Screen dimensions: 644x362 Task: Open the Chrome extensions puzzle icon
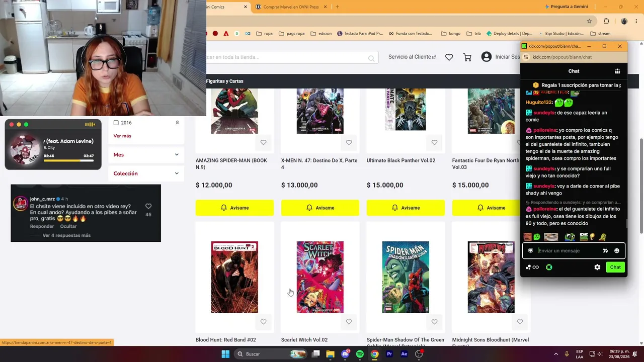606,21
